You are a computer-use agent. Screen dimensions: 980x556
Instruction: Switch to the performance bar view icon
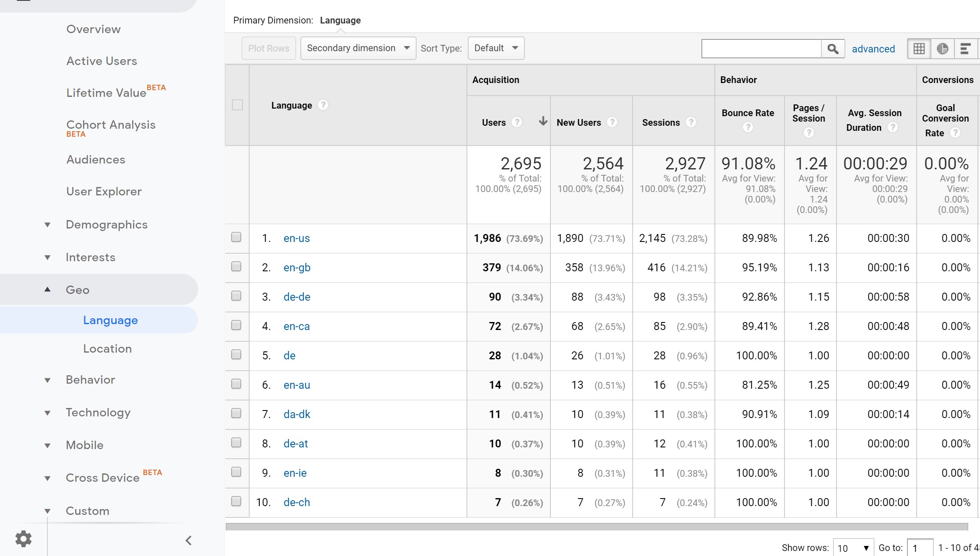[x=966, y=49]
